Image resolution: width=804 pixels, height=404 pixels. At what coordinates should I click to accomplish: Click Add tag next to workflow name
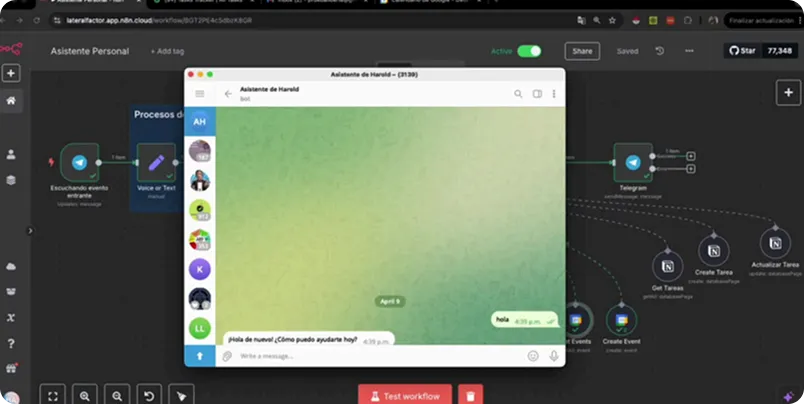[x=167, y=51]
